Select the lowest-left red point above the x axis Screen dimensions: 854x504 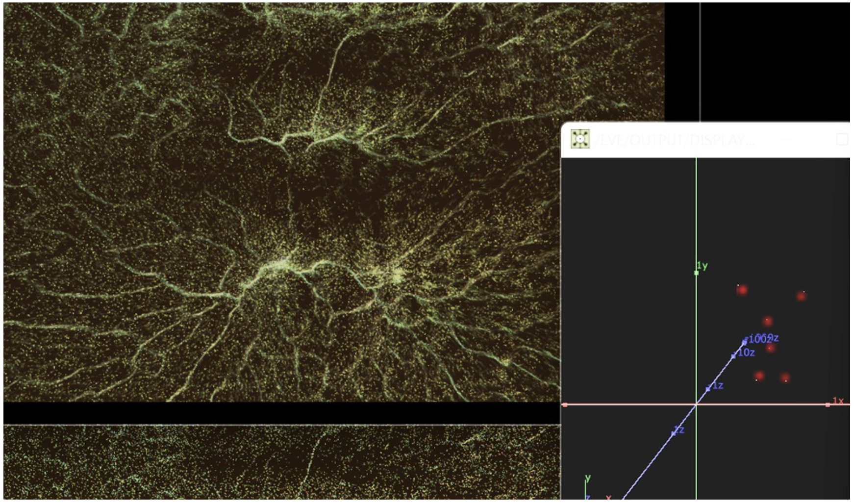click(x=759, y=376)
